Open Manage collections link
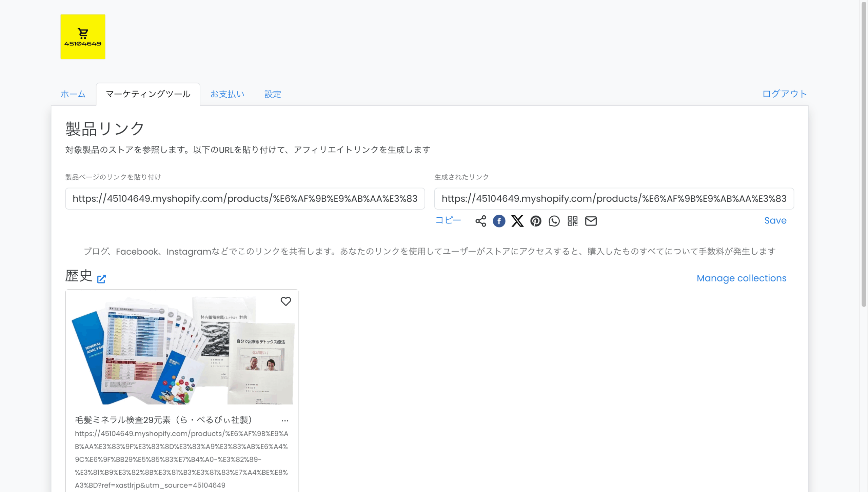Viewport: 868px width, 492px height. click(x=741, y=278)
